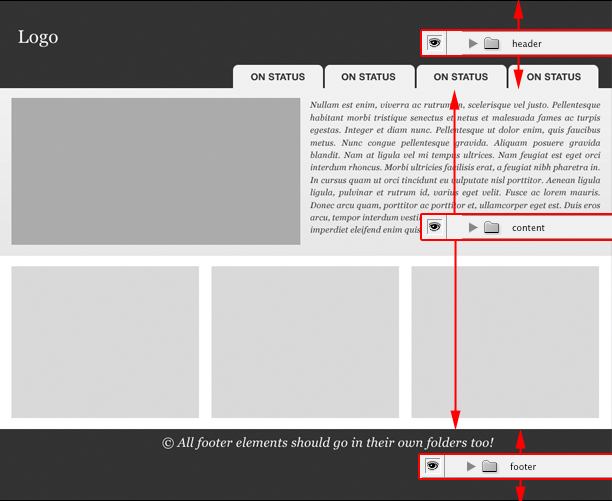612x501 pixels.
Task: Select the footer layer group name
Action: click(523, 467)
